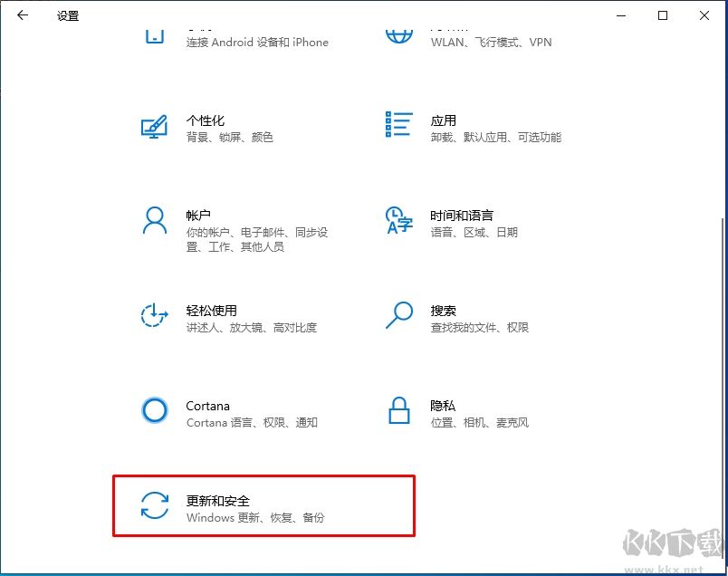The height and width of the screenshot is (576, 728).
Task: Select the 时间和语言 heading
Action: (462, 216)
